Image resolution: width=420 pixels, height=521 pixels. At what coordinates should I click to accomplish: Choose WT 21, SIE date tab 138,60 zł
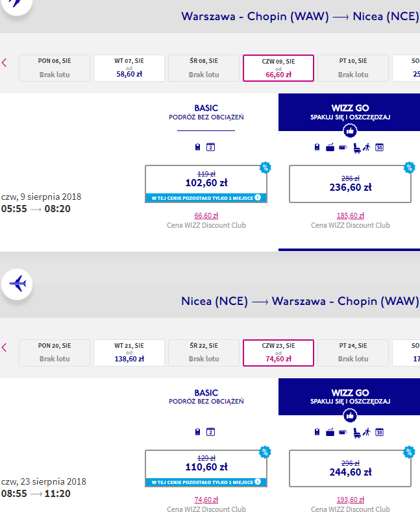coord(129,353)
